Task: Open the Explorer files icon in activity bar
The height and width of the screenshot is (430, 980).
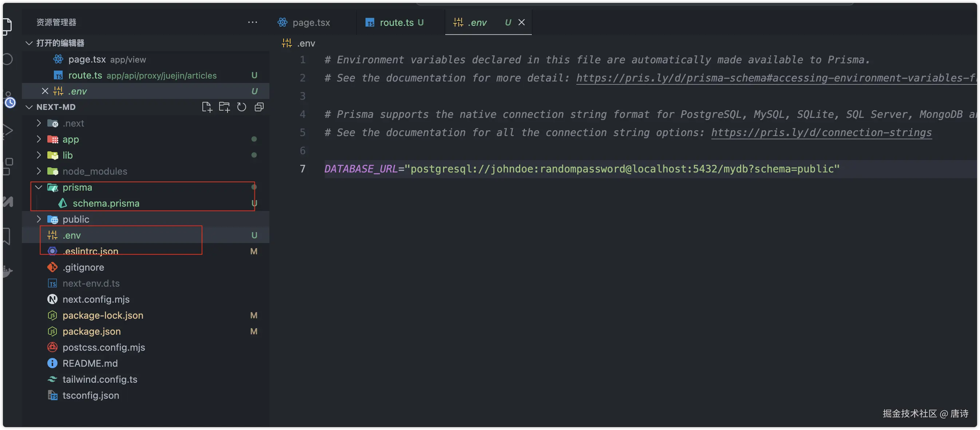Action: click(x=7, y=26)
